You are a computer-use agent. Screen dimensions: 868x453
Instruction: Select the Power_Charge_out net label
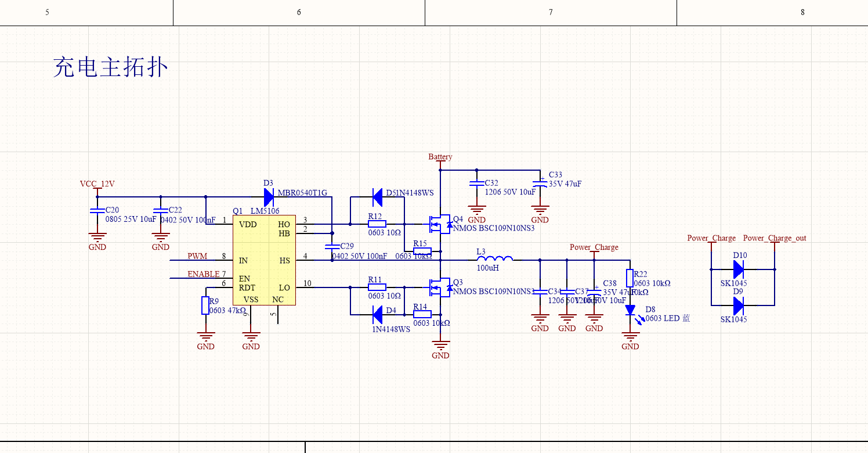click(775, 238)
